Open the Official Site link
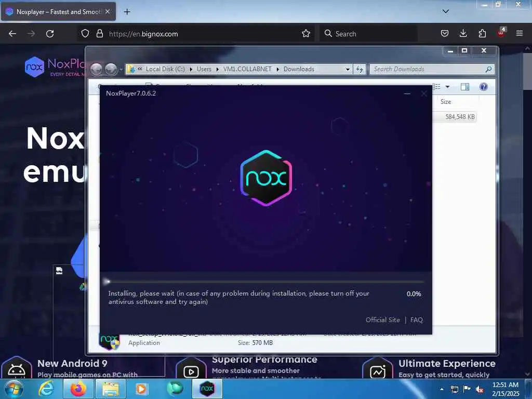The image size is (532, 399). tap(383, 320)
